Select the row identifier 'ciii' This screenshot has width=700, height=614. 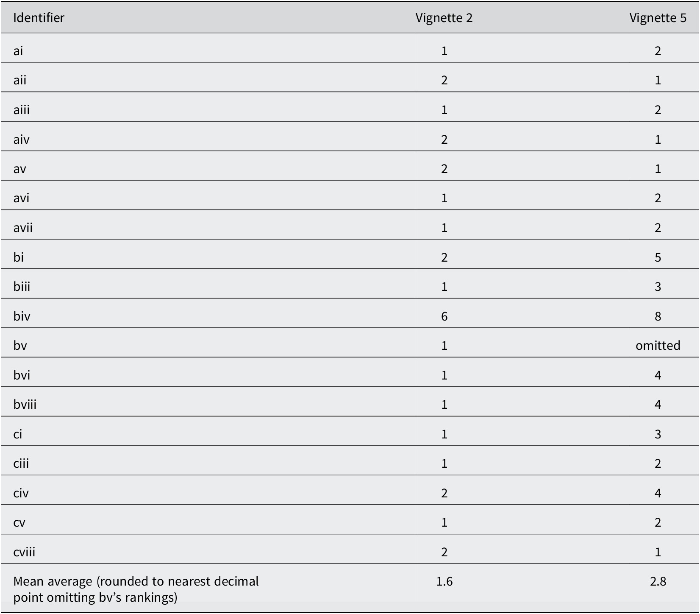pyautogui.click(x=21, y=463)
